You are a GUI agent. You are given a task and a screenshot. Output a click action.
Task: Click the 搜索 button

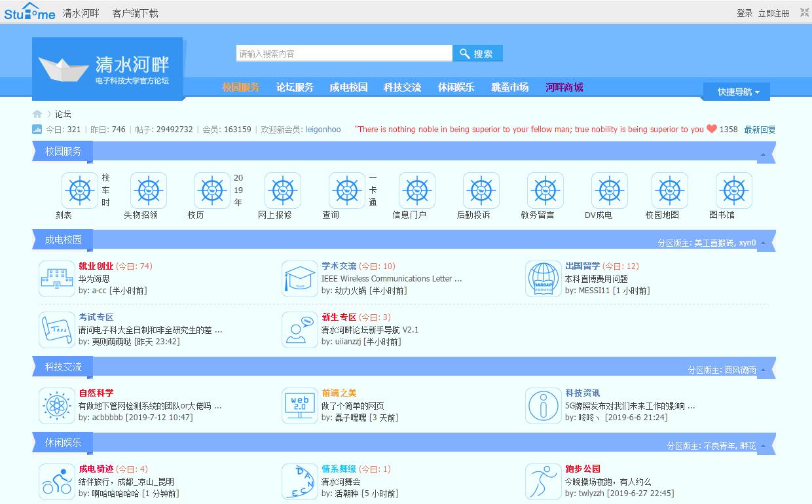pos(477,54)
